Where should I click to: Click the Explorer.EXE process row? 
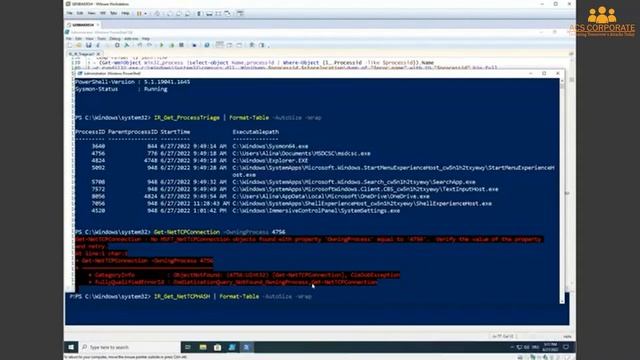192,160
